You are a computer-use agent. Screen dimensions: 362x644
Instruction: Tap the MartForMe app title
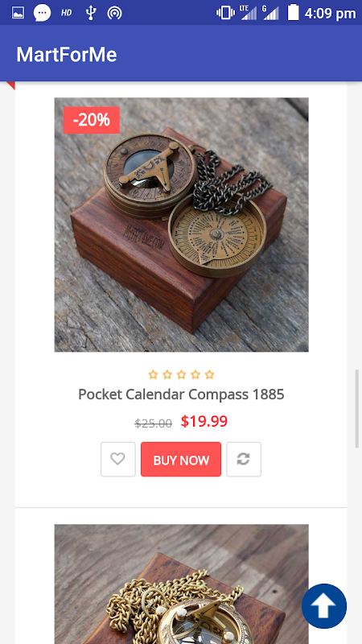[67, 54]
